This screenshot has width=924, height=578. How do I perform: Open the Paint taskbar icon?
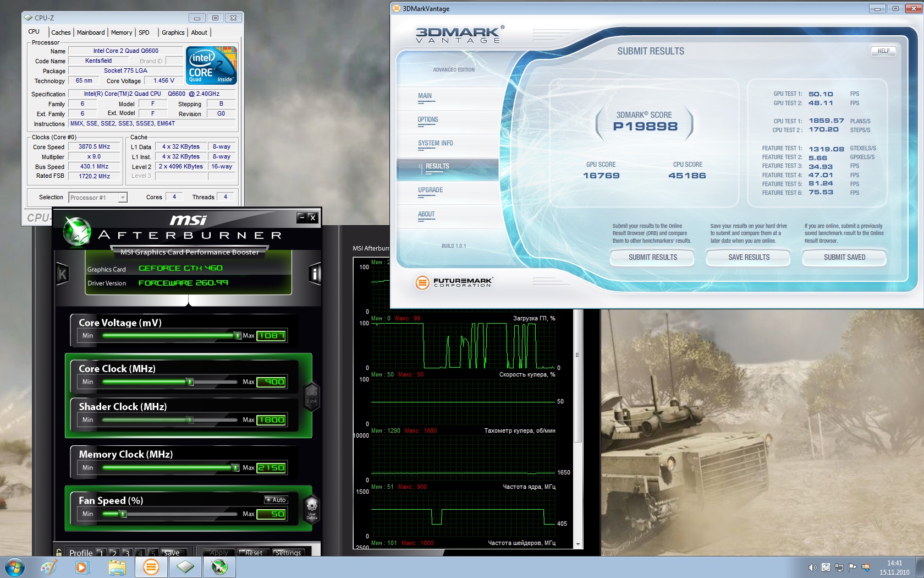pos(48,567)
